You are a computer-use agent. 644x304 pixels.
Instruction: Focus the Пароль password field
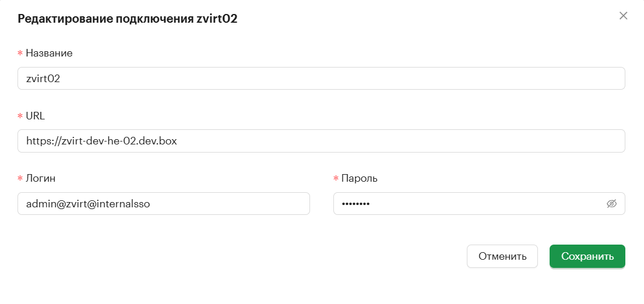479,203
